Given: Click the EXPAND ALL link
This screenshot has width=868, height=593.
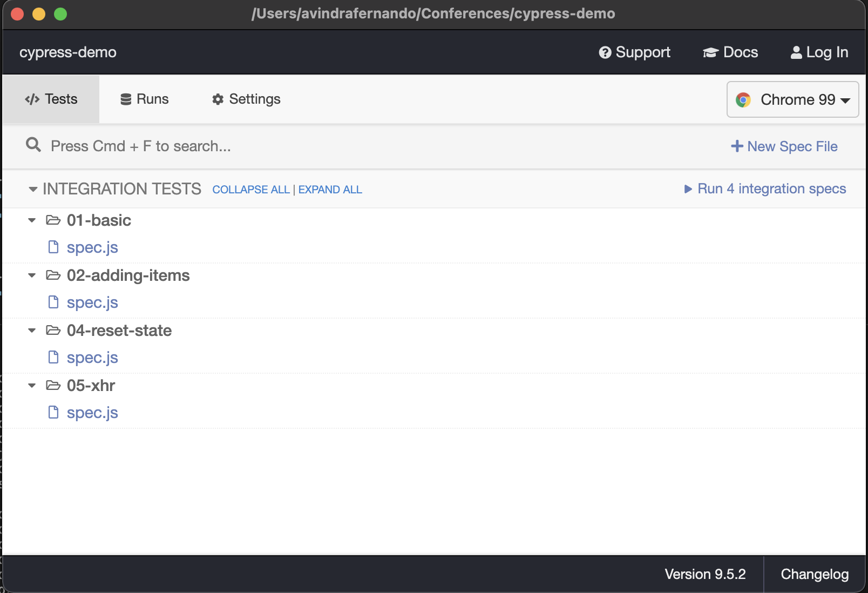Looking at the screenshot, I should pos(330,190).
